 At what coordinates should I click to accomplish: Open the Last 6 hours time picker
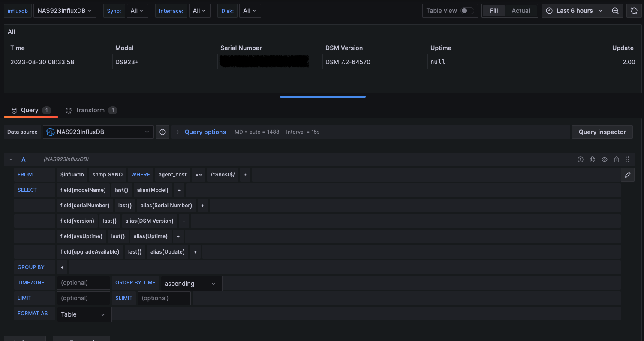pos(574,11)
